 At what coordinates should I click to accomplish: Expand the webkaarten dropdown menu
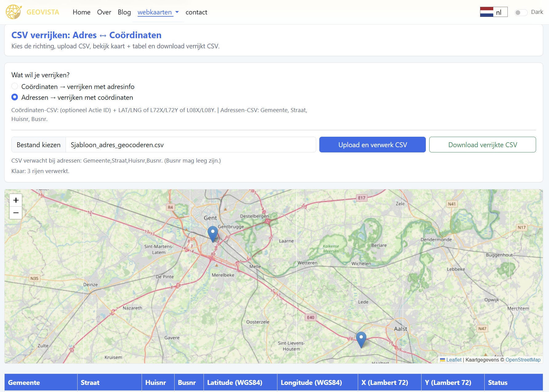click(158, 12)
